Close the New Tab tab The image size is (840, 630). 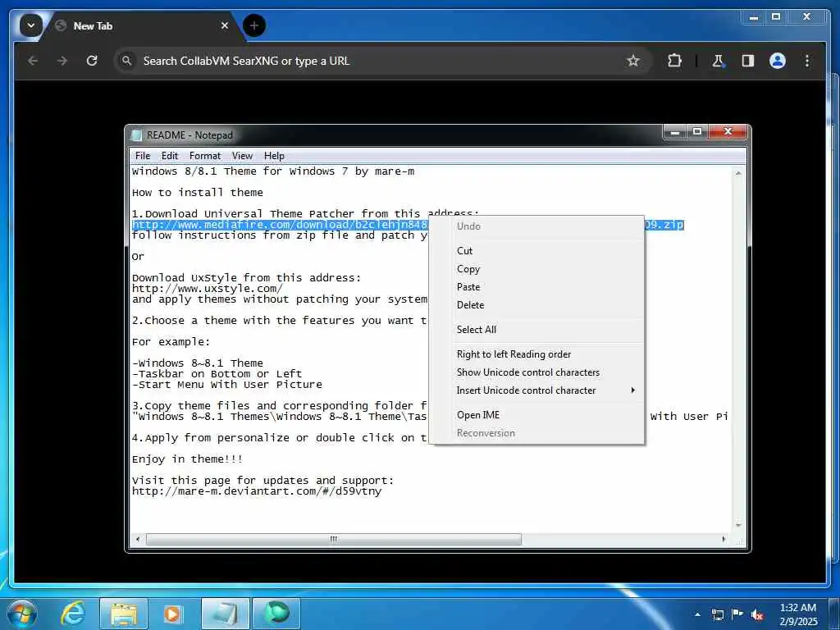click(x=225, y=25)
